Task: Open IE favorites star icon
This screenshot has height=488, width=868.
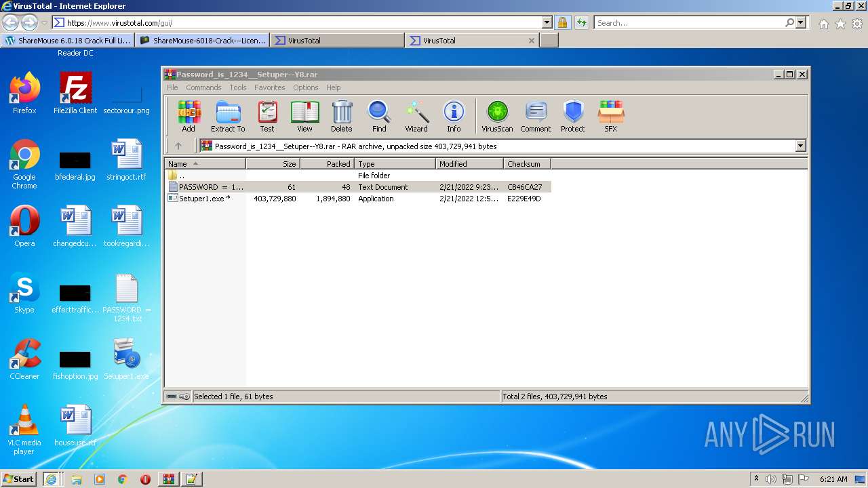Action: [x=840, y=24]
